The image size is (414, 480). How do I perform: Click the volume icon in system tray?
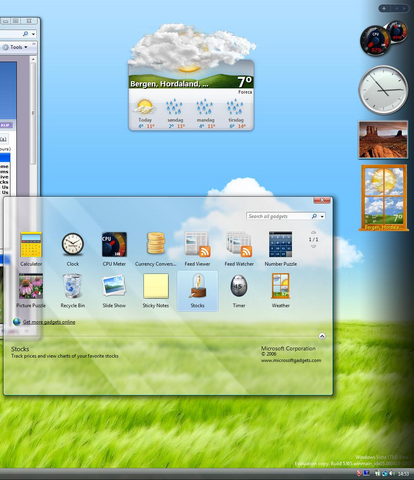[x=392, y=474]
